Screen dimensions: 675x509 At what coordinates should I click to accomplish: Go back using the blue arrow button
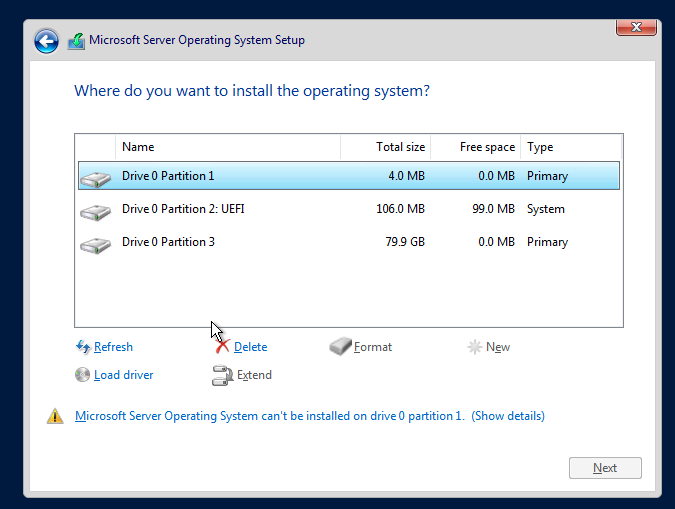click(46, 41)
